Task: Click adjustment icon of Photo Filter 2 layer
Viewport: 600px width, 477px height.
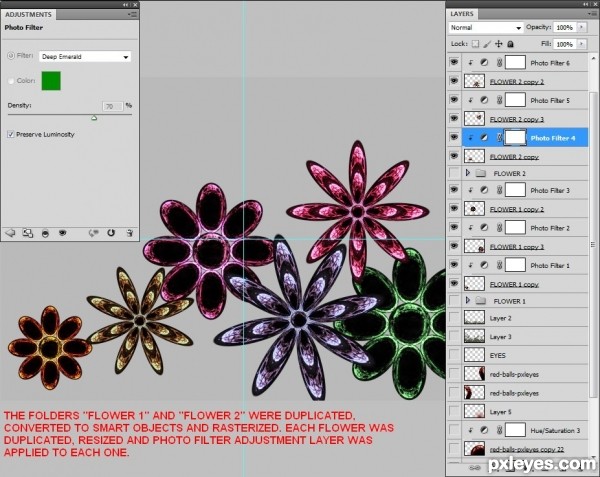Action: [484, 228]
